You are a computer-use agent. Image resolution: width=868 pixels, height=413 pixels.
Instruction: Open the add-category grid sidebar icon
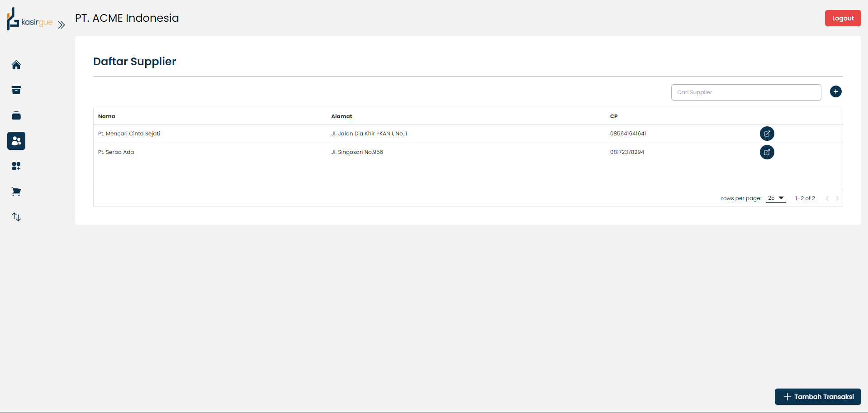16,166
